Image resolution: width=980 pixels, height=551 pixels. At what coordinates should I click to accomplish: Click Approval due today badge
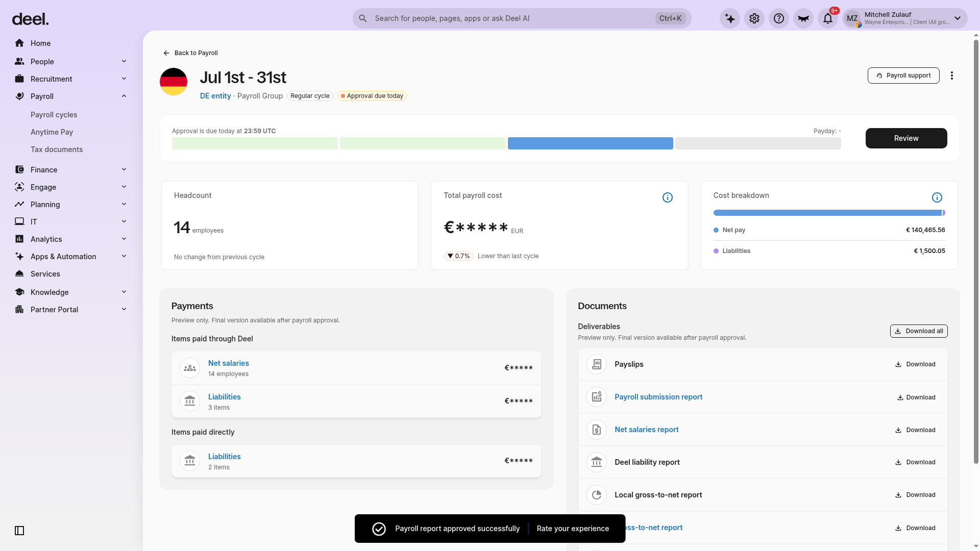click(x=372, y=96)
